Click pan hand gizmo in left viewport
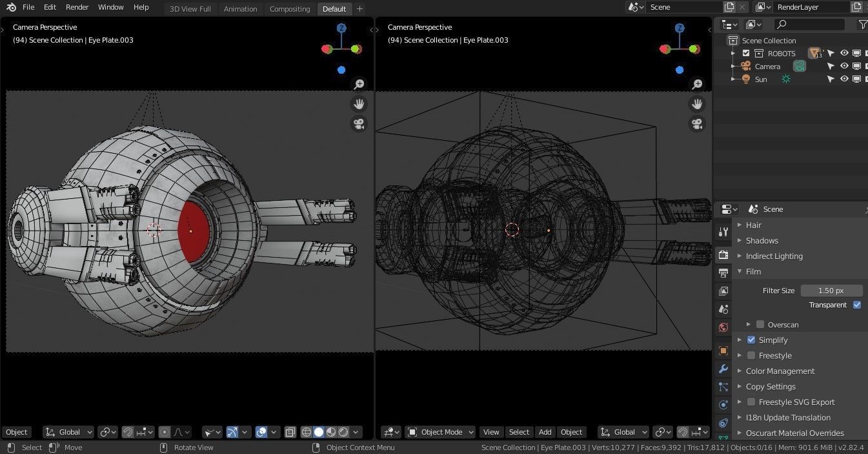The height and width of the screenshot is (454, 868). pos(359,103)
